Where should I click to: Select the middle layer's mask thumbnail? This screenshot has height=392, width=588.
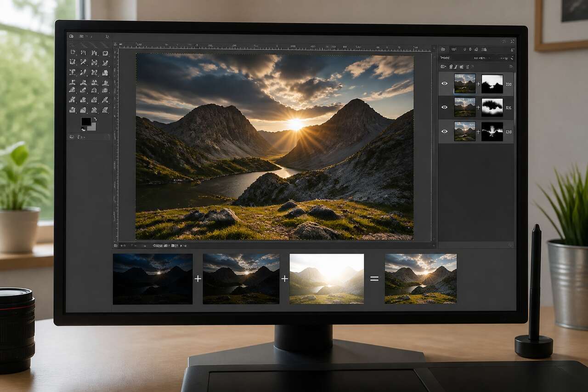coord(492,107)
